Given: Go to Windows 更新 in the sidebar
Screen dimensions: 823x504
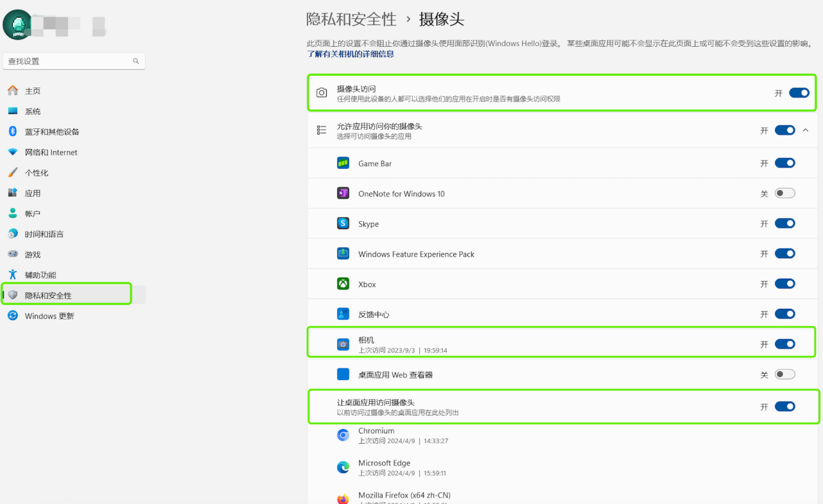Looking at the screenshot, I should (x=49, y=316).
